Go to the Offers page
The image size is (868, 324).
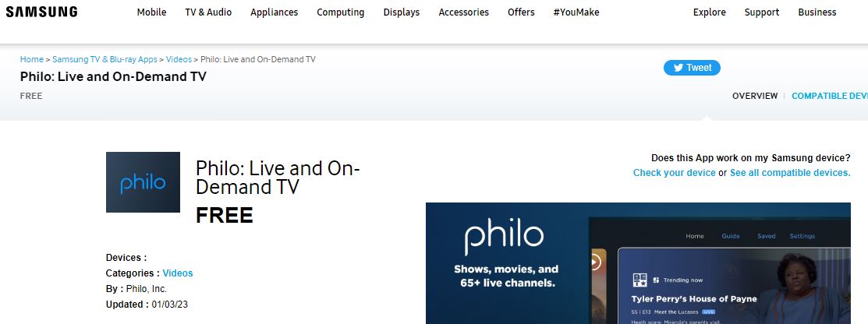point(521,12)
